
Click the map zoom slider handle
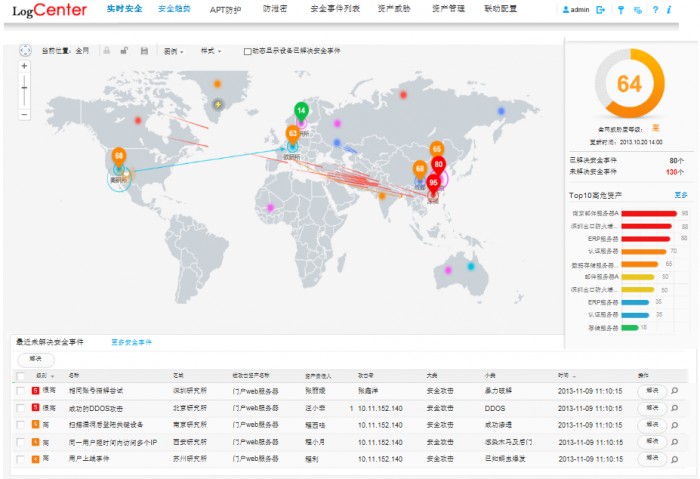[24, 87]
